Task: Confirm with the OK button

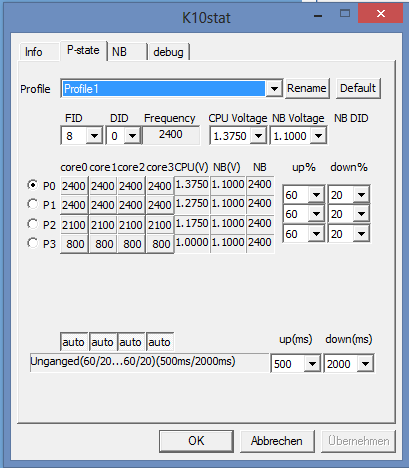Action: [x=196, y=441]
